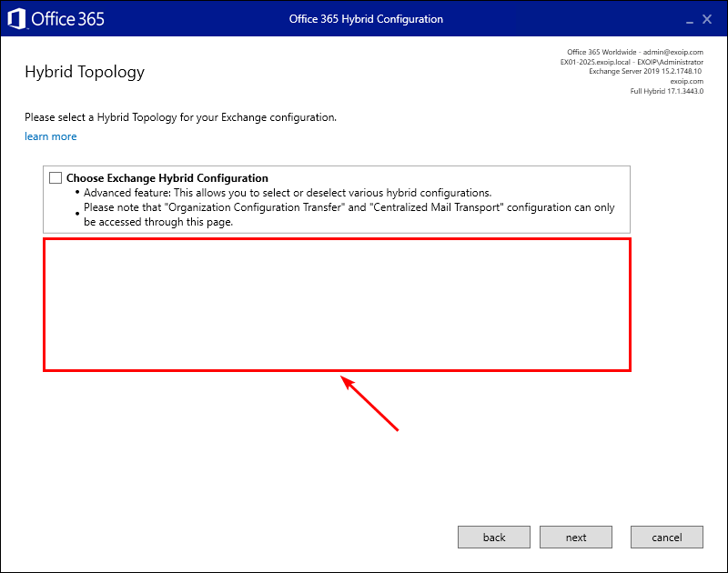Select the Hybrid Topology heading text
Image resolution: width=728 pixels, height=573 pixels.
pyautogui.click(x=85, y=72)
